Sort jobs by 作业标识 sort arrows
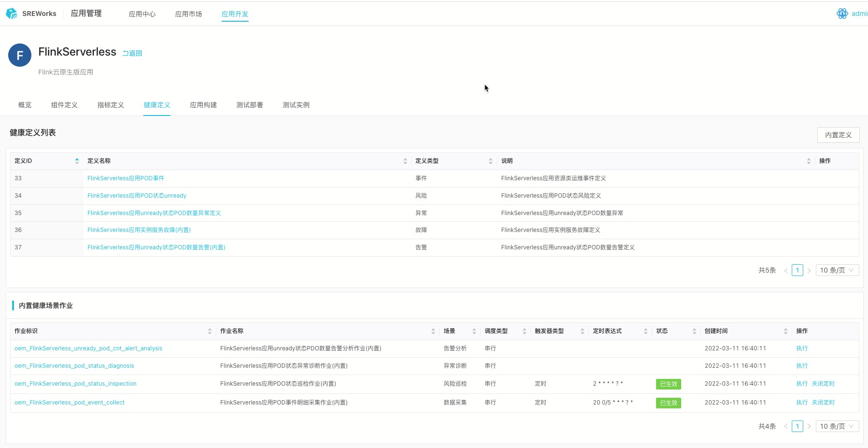This screenshot has width=868, height=448. 210,331
